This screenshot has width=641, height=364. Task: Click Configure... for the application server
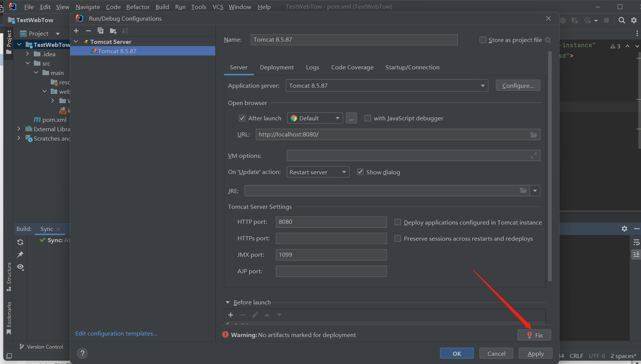518,85
